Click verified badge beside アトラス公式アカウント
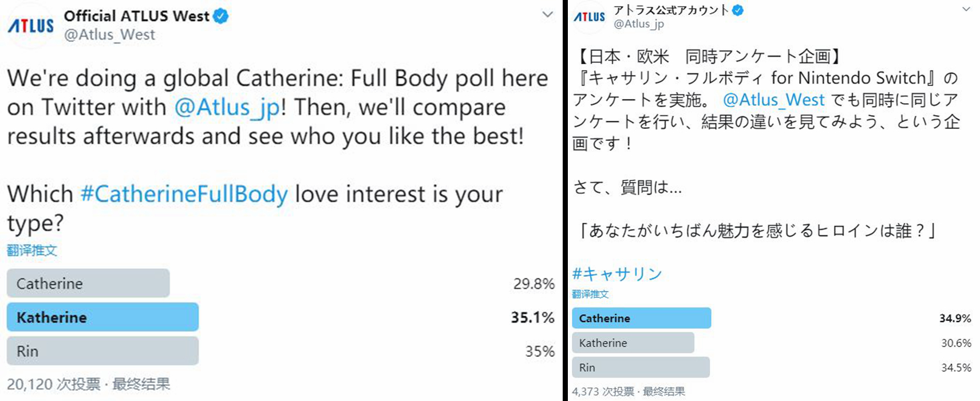The image size is (980, 401). coord(738,10)
